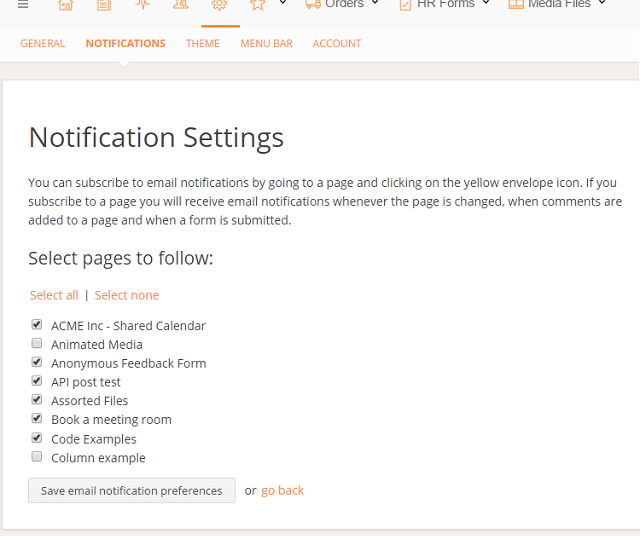Expand the favorites star dropdown arrow
This screenshot has height=536, width=640.
click(x=282, y=3)
